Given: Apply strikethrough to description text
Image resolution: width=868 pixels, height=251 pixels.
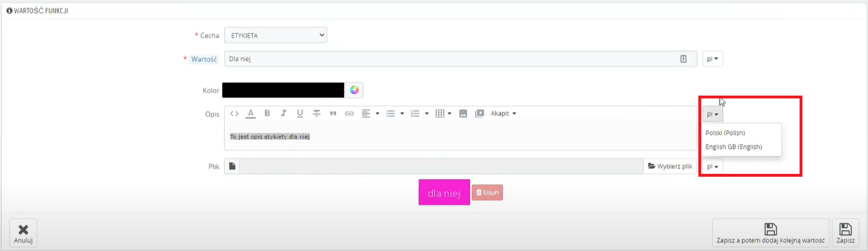Looking at the screenshot, I should [x=316, y=113].
